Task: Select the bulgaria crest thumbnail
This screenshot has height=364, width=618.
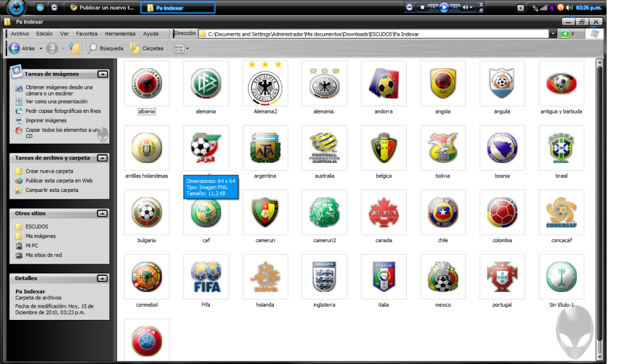Action: (147, 212)
